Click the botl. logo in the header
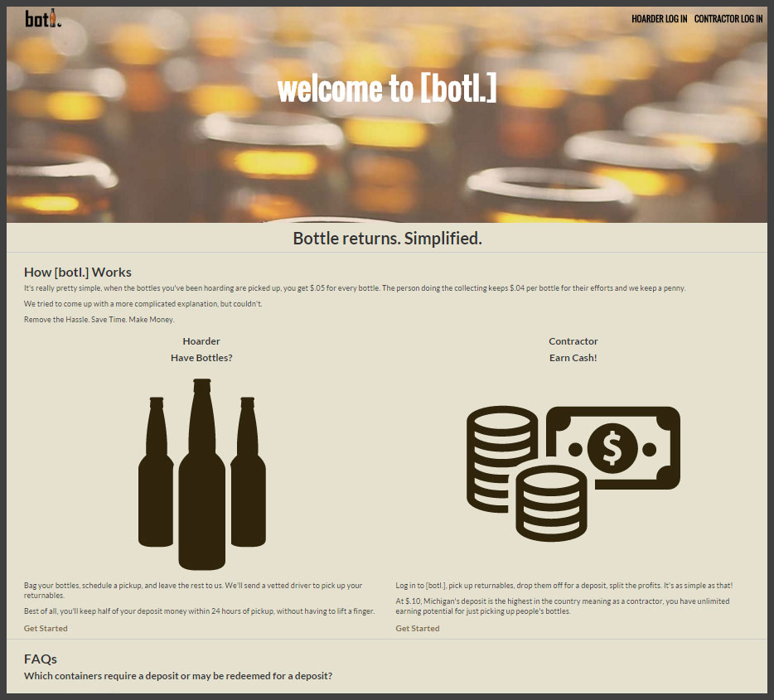774x700 pixels. coord(43,18)
